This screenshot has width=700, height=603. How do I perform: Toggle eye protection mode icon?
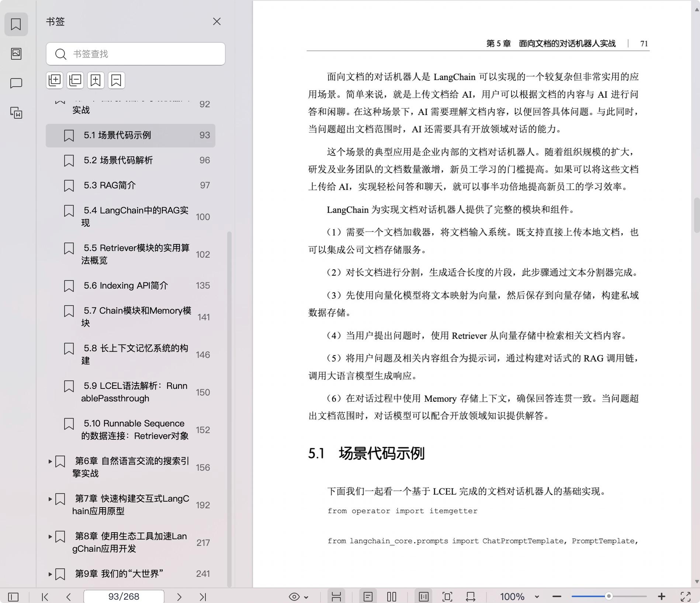click(x=294, y=597)
